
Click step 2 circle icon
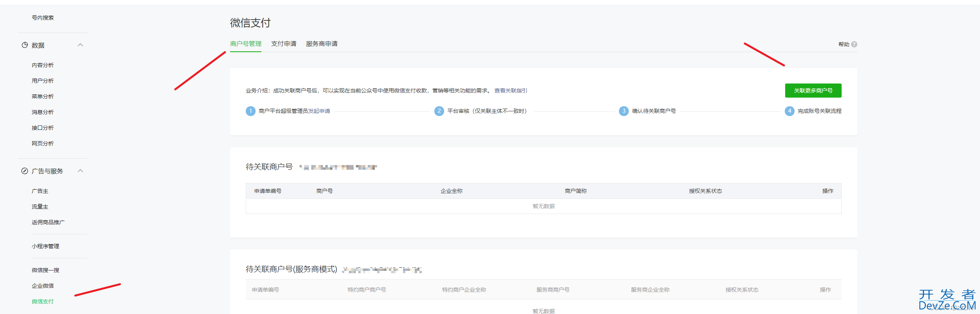click(439, 111)
